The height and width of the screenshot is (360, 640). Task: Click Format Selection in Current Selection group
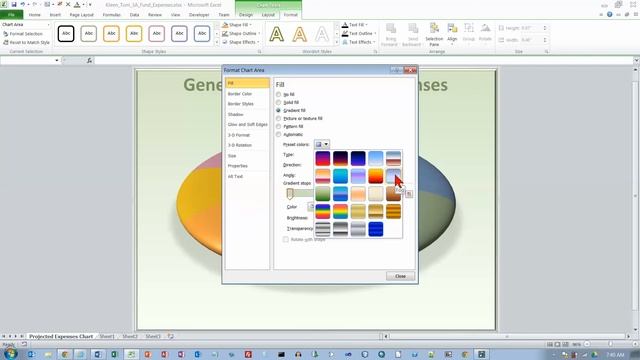coord(23,34)
